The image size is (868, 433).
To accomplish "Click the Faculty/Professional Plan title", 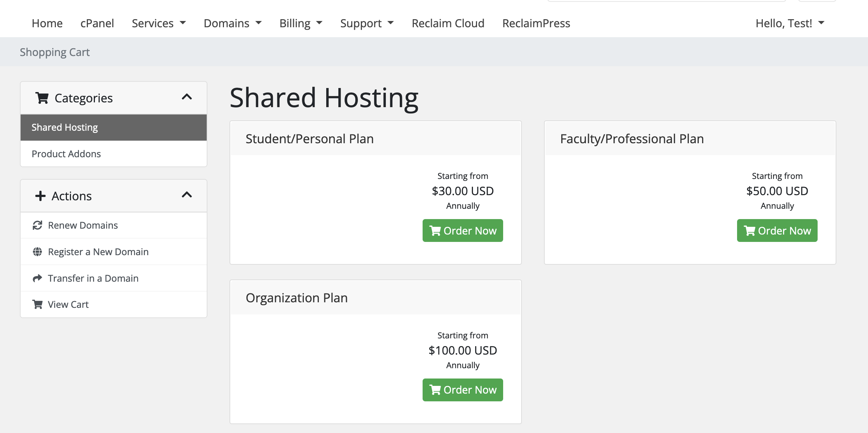I will pyautogui.click(x=632, y=139).
